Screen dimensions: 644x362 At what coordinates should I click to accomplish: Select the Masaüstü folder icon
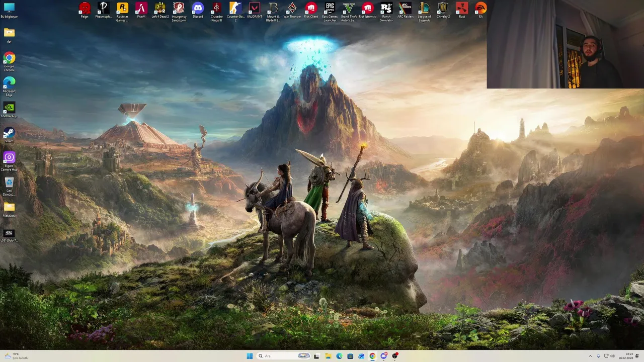pos(9,209)
